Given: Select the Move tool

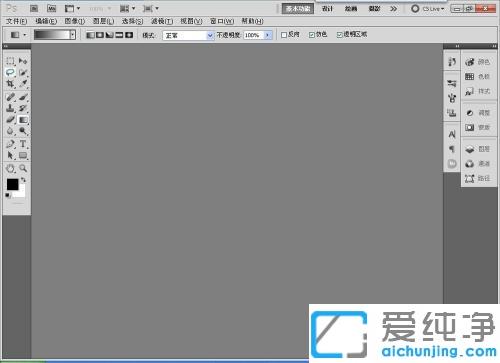Looking at the screenshot, I should [x=23, y=61].
